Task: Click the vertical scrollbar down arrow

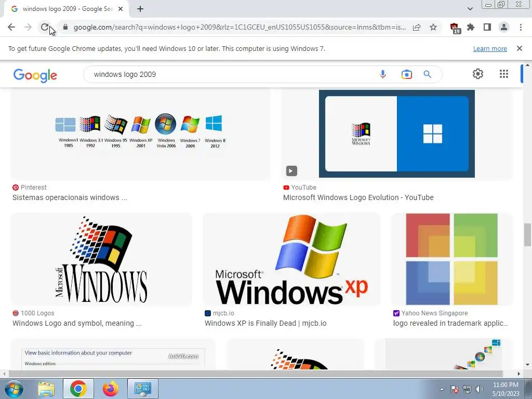Action: click(x=527, y=365)
